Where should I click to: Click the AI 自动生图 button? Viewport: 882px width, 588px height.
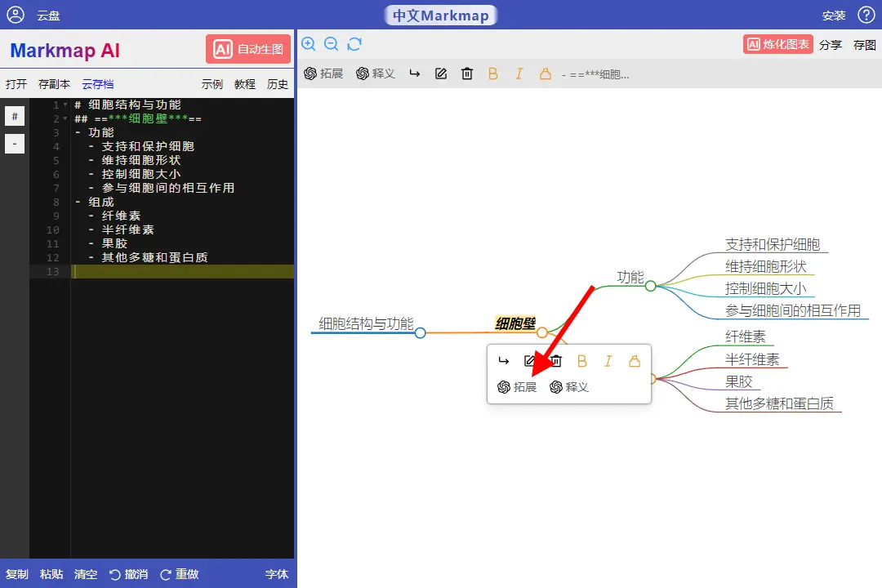point(248,50)
